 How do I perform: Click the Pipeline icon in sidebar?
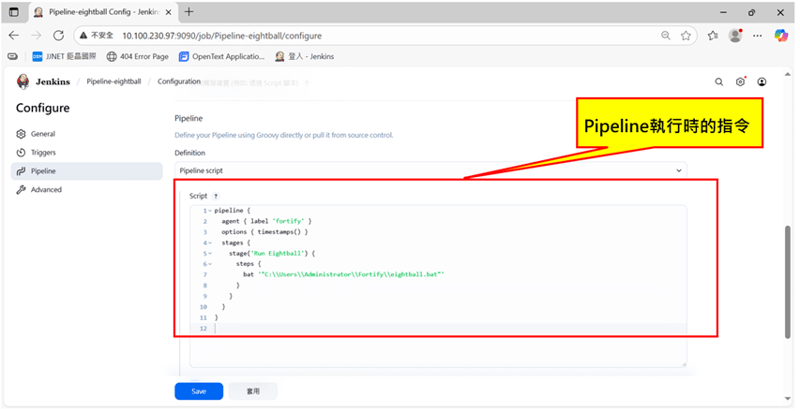coord(21,171)
